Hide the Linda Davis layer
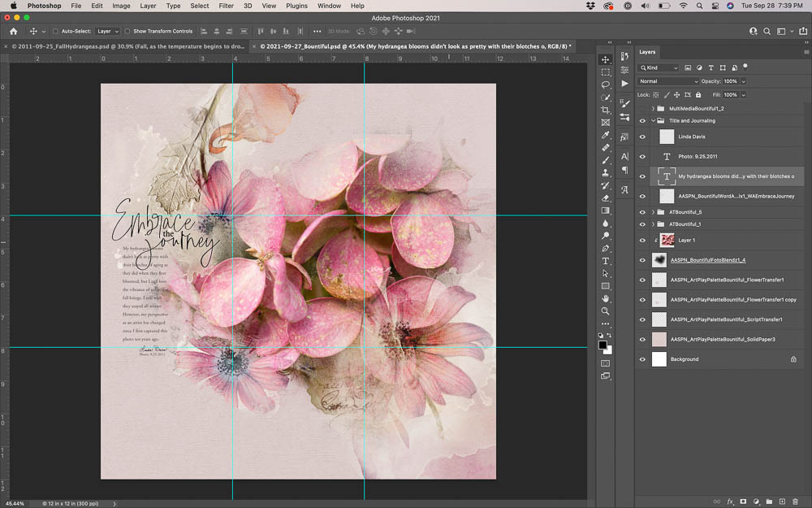Image resolution: width=812 pixels, height=508 pixels. 642,137
